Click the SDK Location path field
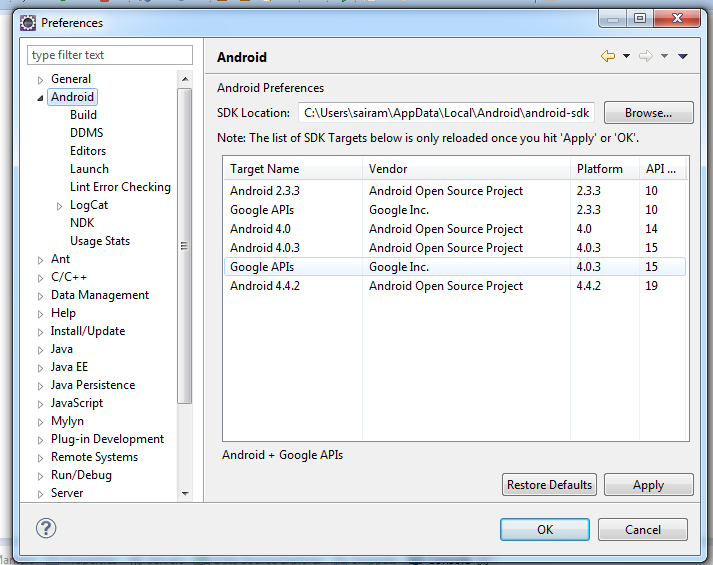The height and width of the screenshot is (565, 713). [446, 113]
